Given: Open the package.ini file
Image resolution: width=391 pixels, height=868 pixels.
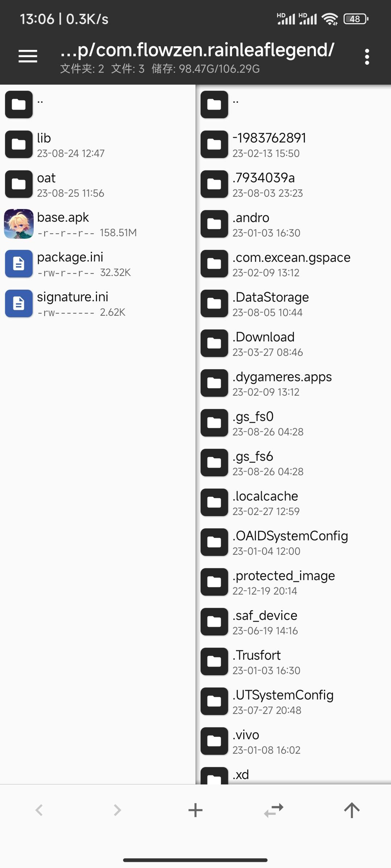Looking at the screenshot, I should pos(98,264).
